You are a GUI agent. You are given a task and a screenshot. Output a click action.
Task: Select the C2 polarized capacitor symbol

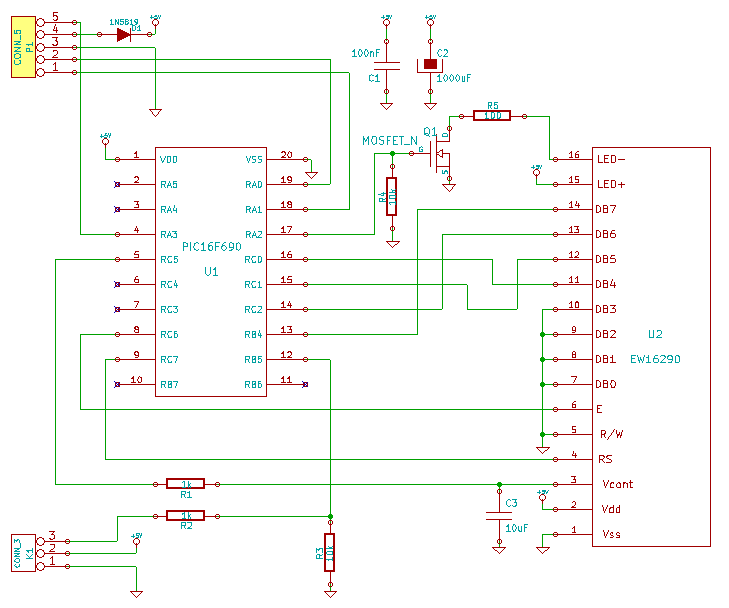(431, 66)
